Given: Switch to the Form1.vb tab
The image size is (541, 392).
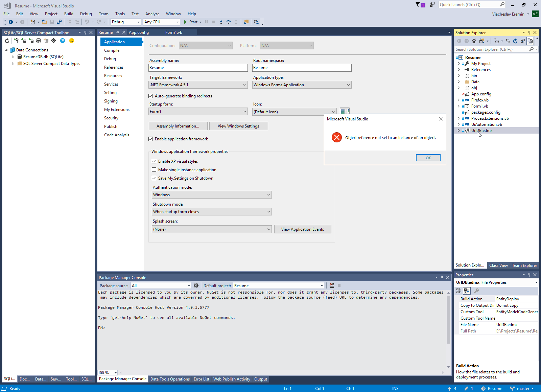Looking at the screenshot, I should coord(174,32).
